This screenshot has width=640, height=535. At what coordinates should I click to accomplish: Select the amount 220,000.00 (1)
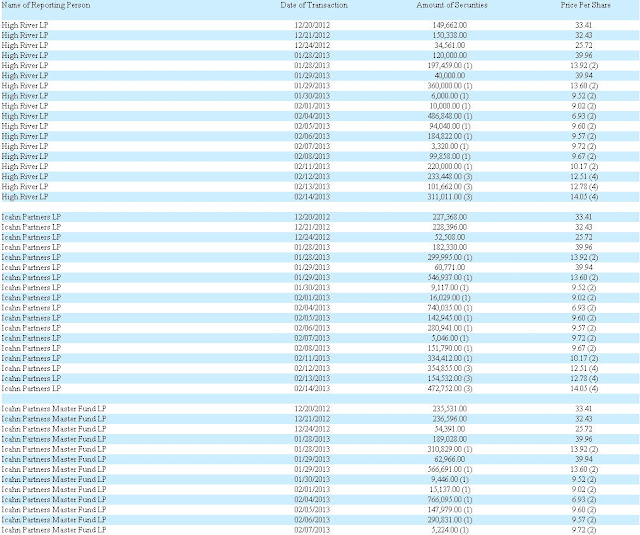(450, 167)
